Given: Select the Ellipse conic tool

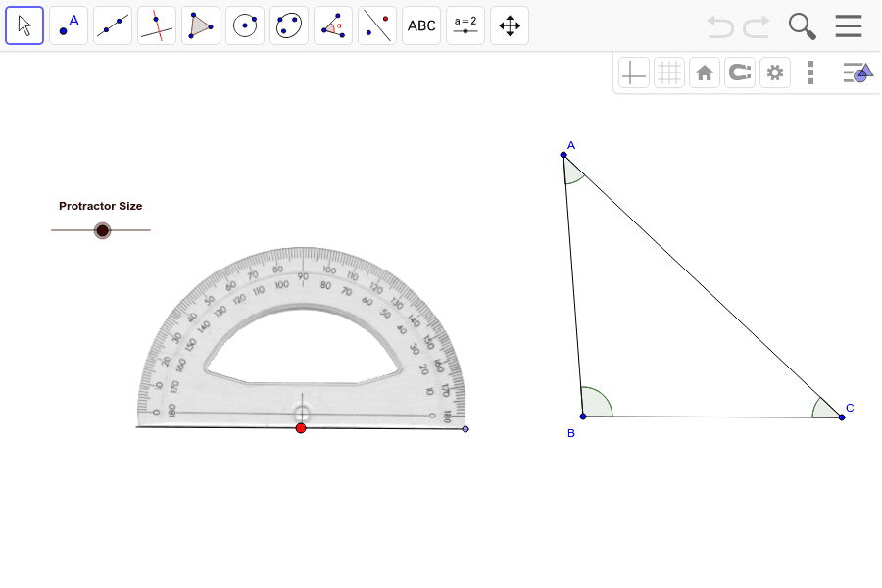Looking at the screenshot, I should pos(289,25).
